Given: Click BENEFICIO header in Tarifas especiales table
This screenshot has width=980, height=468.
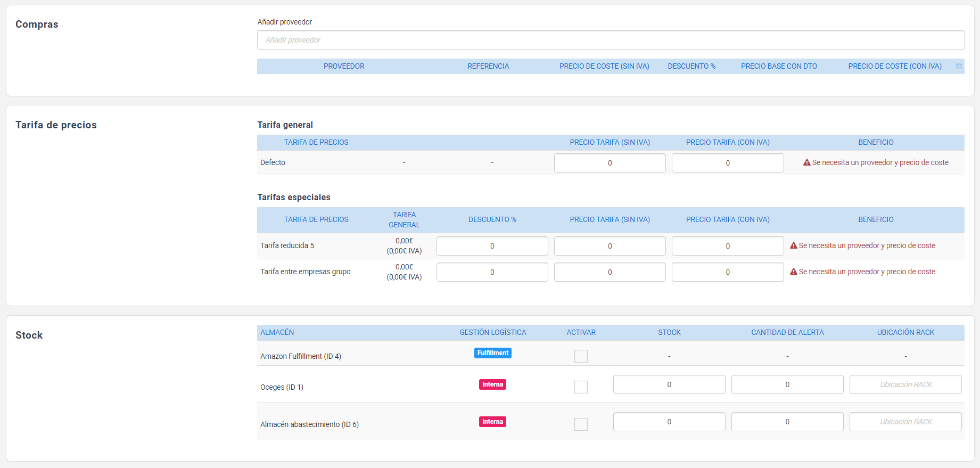Looking at the screenshot, I should click(x=876, y=219).
